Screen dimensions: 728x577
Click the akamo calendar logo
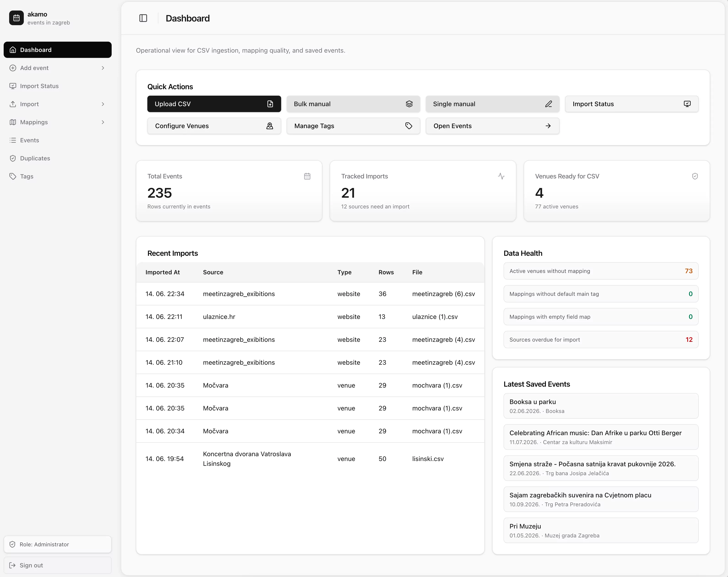click(x=16, y=18)
